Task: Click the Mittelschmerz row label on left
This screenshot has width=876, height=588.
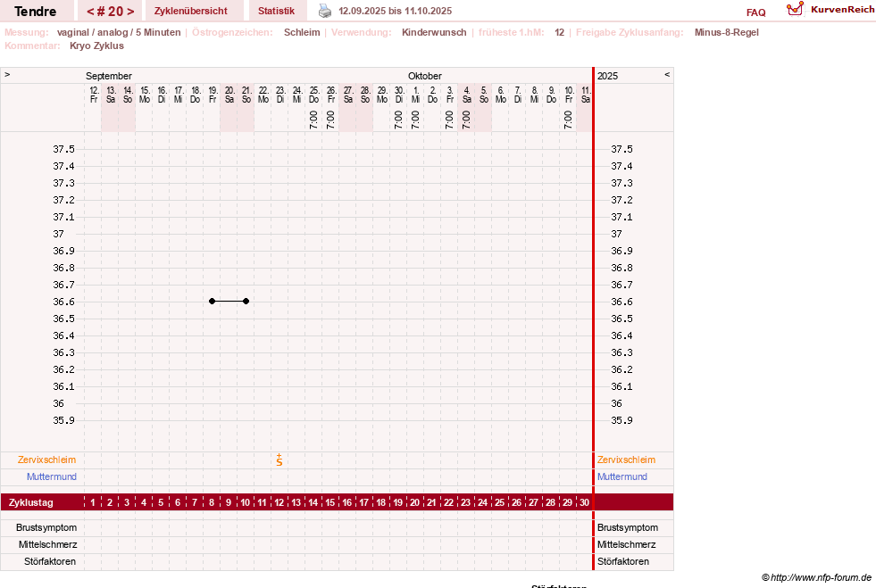Action: [48, 544]
